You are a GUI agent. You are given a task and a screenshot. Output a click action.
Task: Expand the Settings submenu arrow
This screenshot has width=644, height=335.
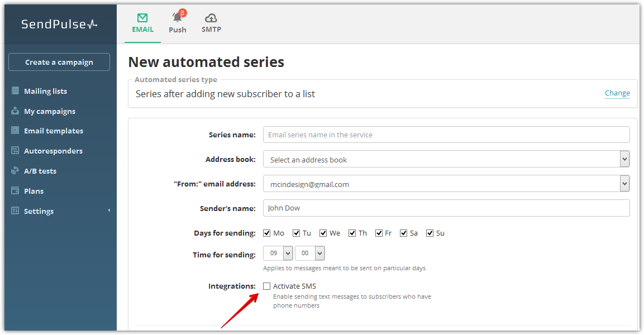pyautogui.click(x=109, y=210)
